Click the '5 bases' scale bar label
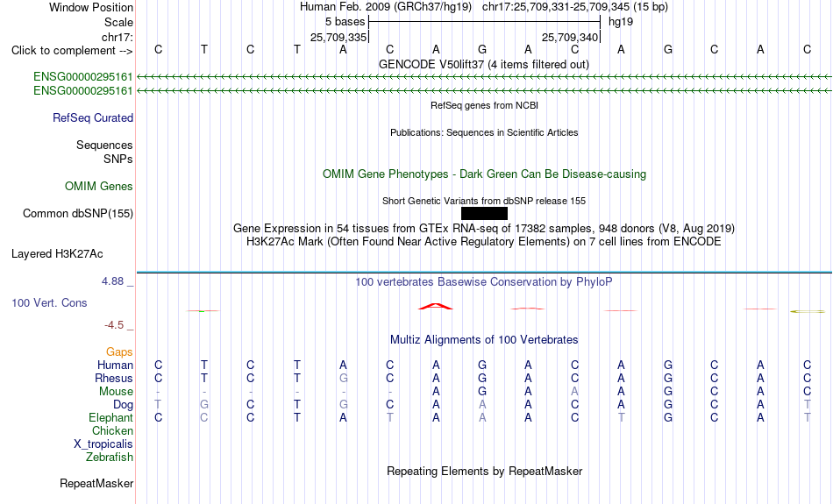This screenshot has height=504, width=833. [345, 22]
